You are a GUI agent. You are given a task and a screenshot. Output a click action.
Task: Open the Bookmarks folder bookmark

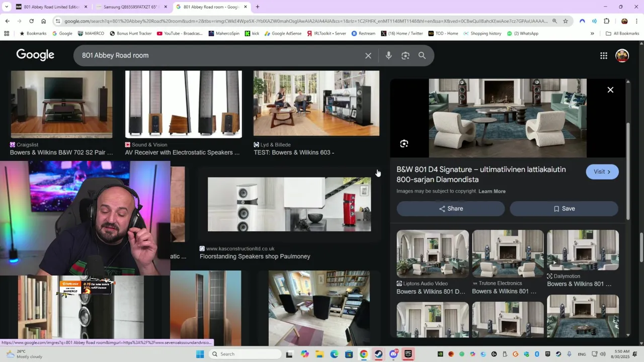tap(33, 34)
